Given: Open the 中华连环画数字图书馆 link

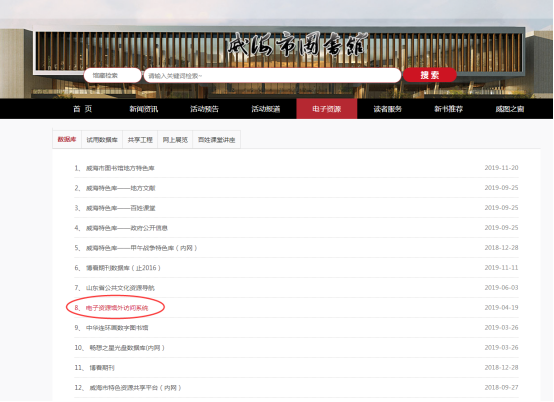Looking at the screenshot, I should tap(117, 328).
